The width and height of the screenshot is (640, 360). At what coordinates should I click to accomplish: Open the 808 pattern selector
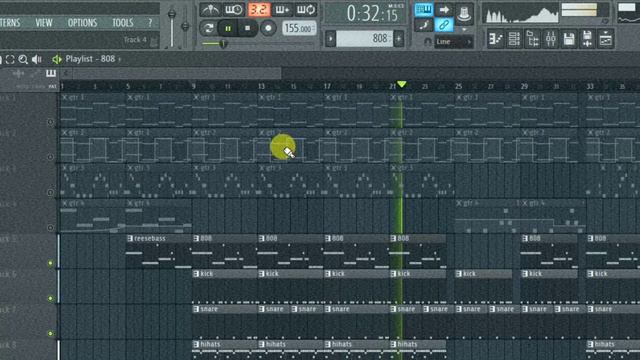coord(364,39)
